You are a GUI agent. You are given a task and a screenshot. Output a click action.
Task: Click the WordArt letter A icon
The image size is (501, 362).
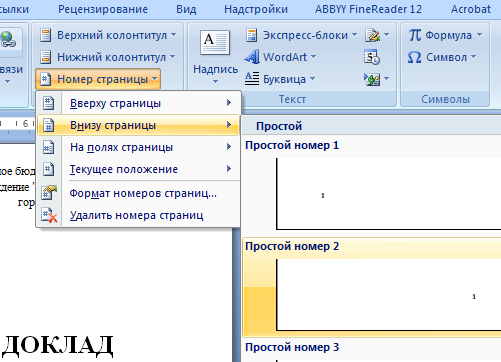(x=252, y=57)
